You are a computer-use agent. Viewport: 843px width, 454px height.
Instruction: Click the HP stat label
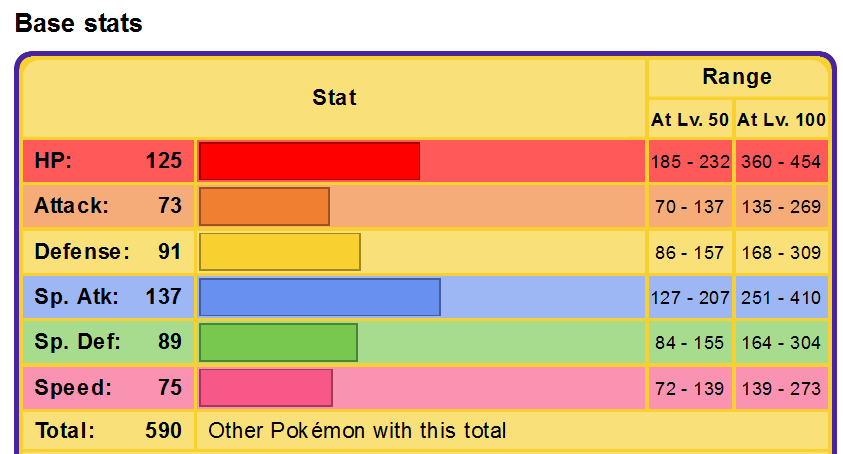(54, 161)
